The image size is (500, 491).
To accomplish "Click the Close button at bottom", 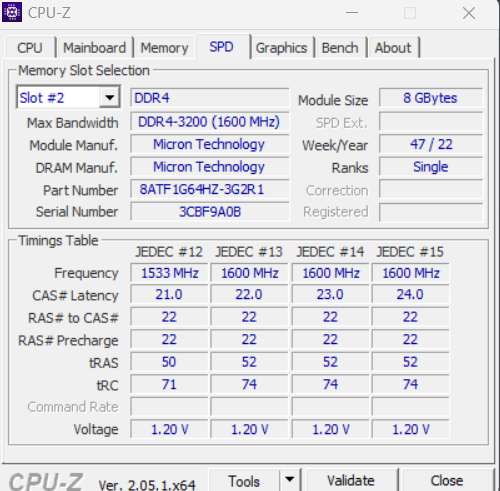I will point(447,480).
